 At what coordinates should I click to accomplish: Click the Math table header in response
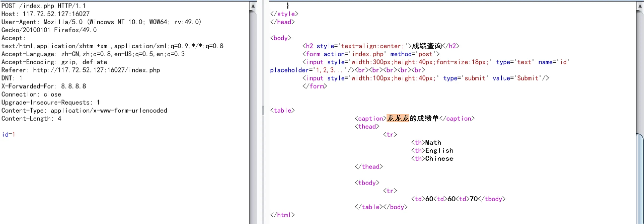click(433, 143)
